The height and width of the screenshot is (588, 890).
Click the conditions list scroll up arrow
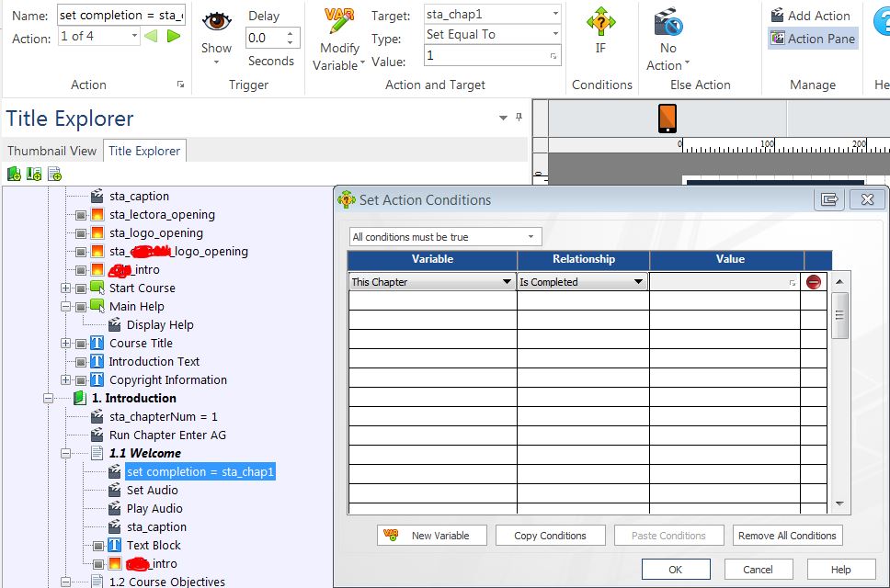pos(839,282)
